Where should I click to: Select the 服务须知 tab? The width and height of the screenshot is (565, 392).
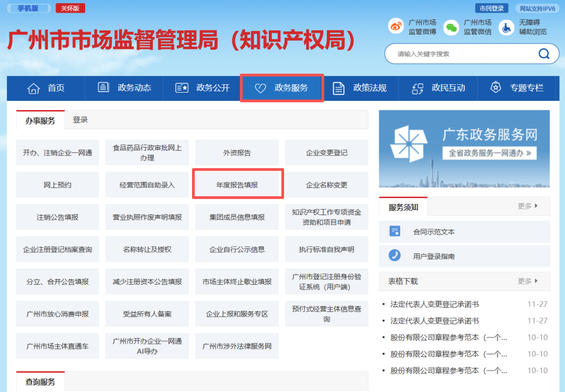[403, 207]
